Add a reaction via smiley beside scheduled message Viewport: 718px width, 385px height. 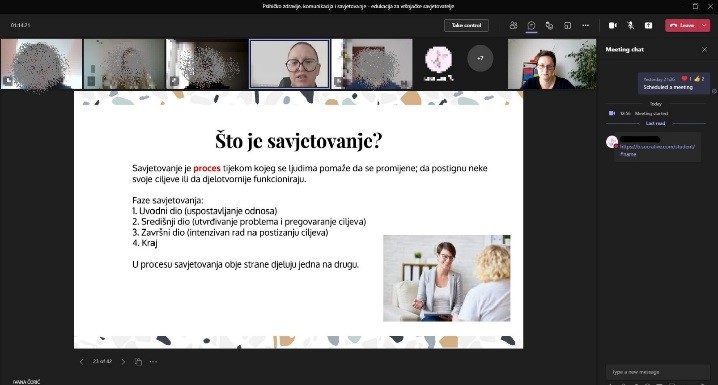coord(714,91)
